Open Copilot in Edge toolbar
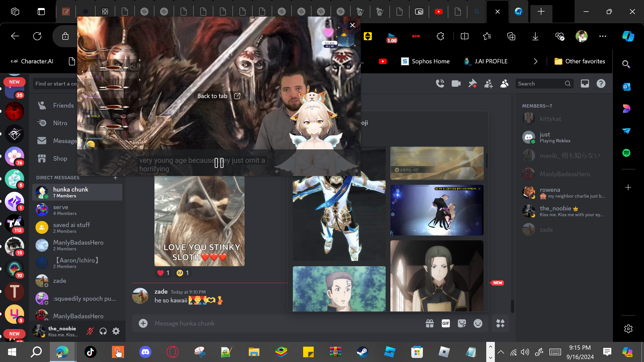Viewport: 644px width, 362px height. click(x=628, y=36)
